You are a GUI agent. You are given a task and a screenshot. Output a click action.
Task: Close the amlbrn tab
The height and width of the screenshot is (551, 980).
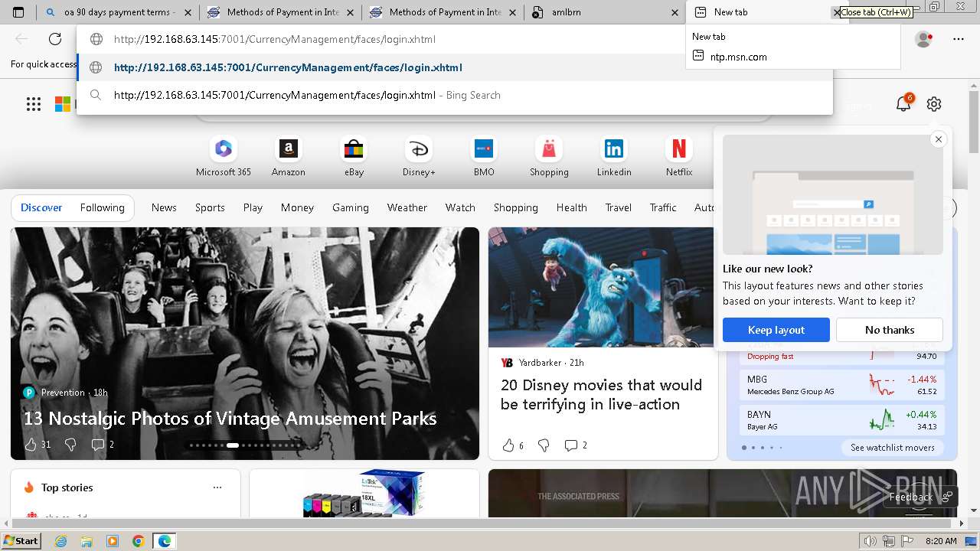click(675, 12)
